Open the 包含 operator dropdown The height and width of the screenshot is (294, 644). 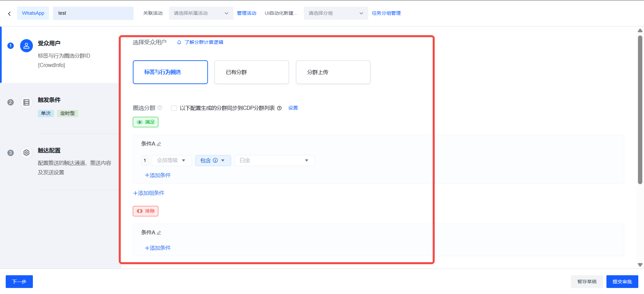click(x=213, y=160)
